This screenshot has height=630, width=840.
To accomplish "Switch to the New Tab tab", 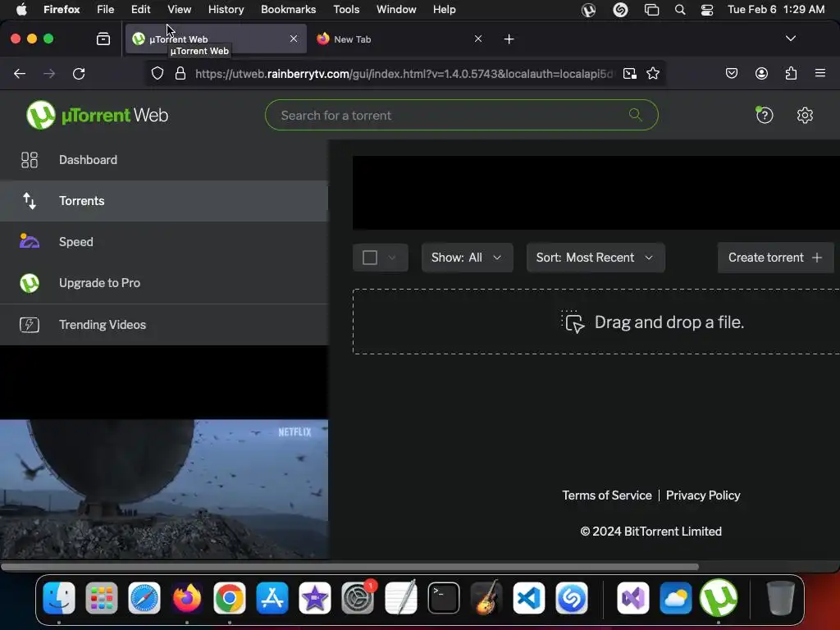I will (399, 39).
